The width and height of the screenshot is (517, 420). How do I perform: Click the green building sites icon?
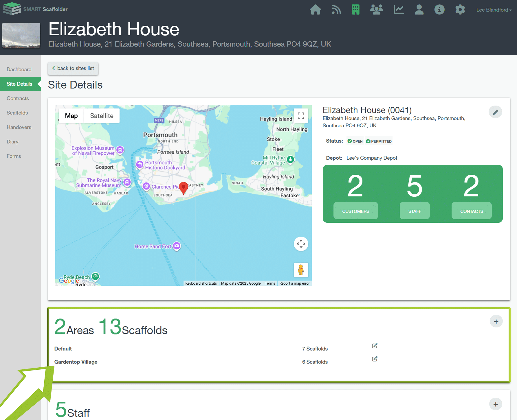point(355,10)
